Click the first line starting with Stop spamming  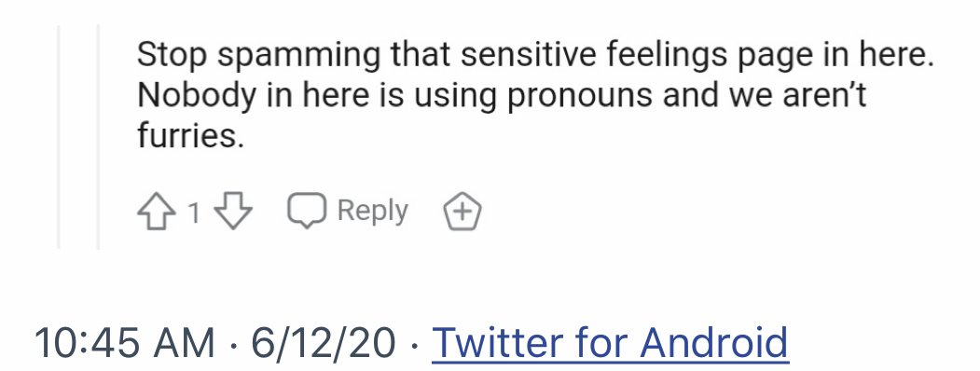point(535,54)
